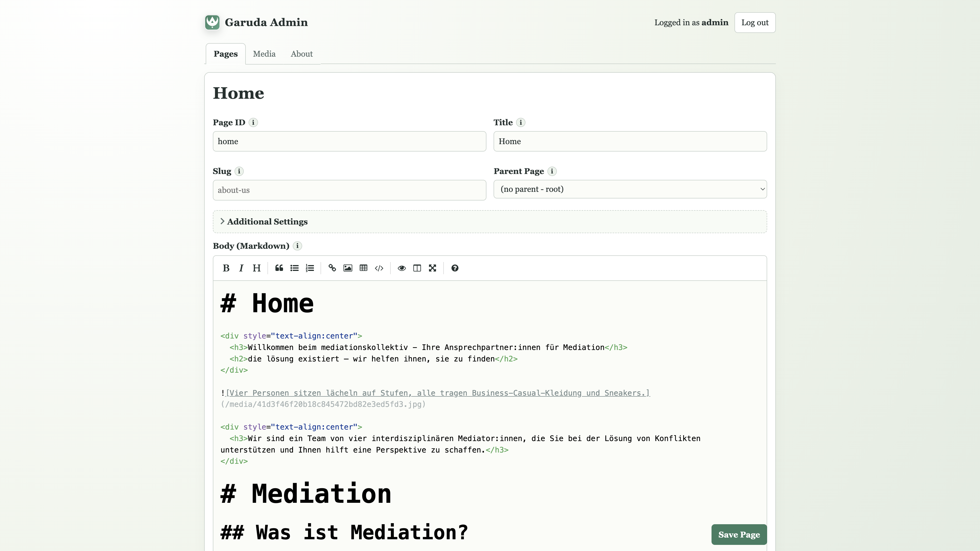Viewport: 980px width, 551px height.
Task: Toggle preview mode with eye icon
Action: pos(401,268)
